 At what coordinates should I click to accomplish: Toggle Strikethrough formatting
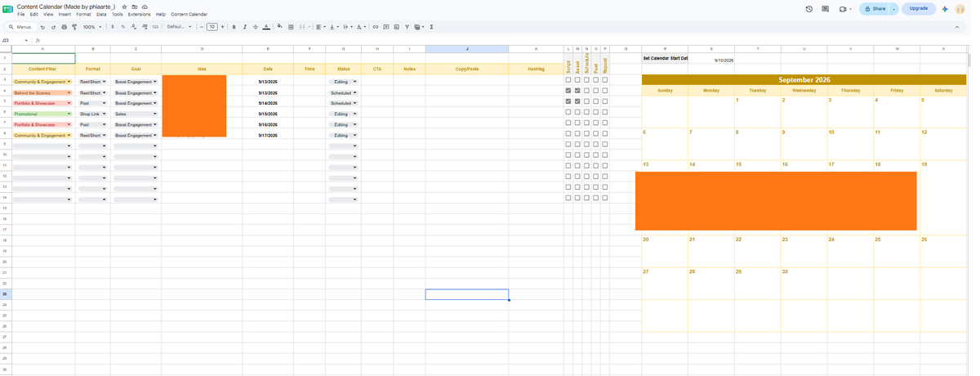tap(256, 27)
